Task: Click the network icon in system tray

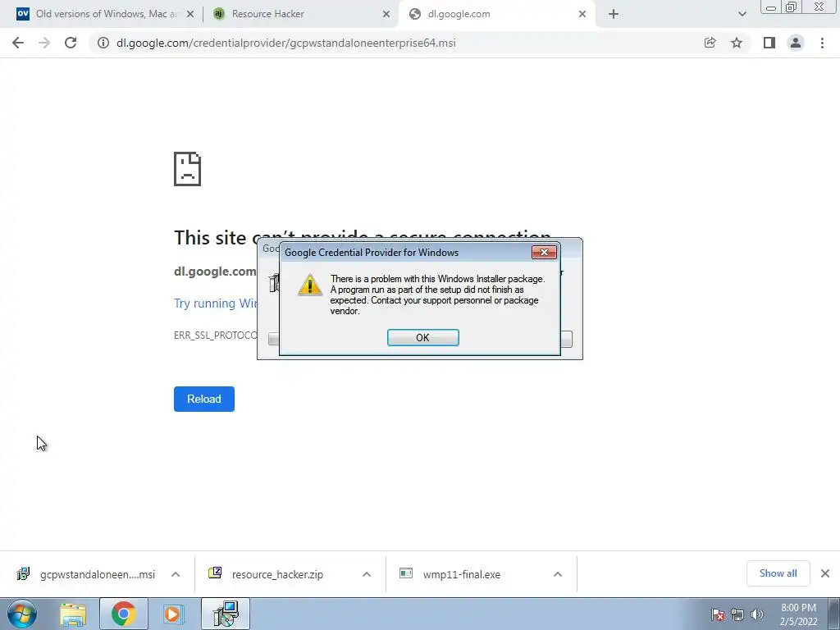Action: tap(737, 614)
